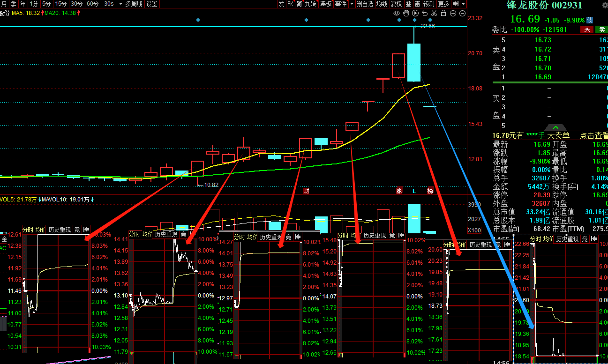Expand order book with green chevron
608x364 pixels.
click(x=555, y=127)
